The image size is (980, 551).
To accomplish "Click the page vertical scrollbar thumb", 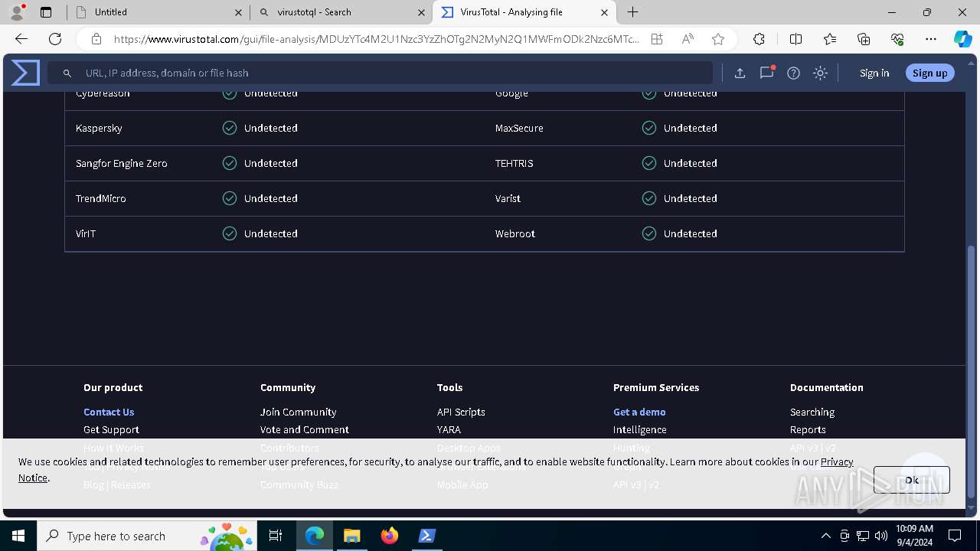I will [x=972, y=371].
